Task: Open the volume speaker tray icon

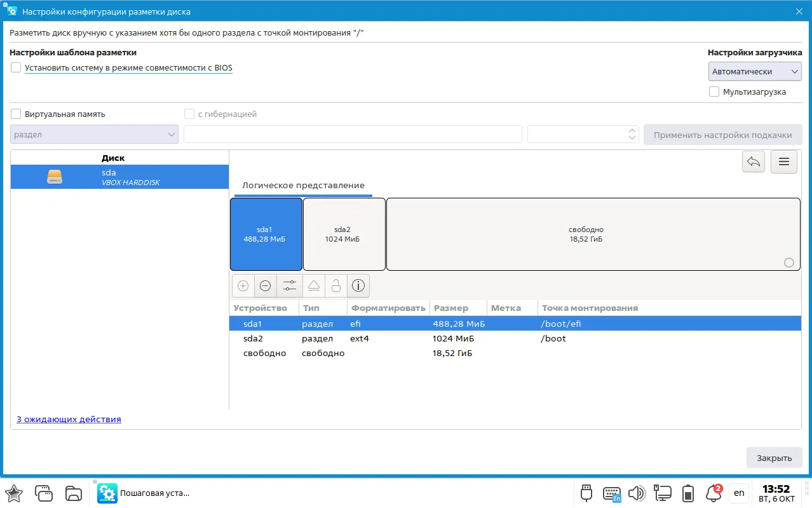Action: (637, 493)
